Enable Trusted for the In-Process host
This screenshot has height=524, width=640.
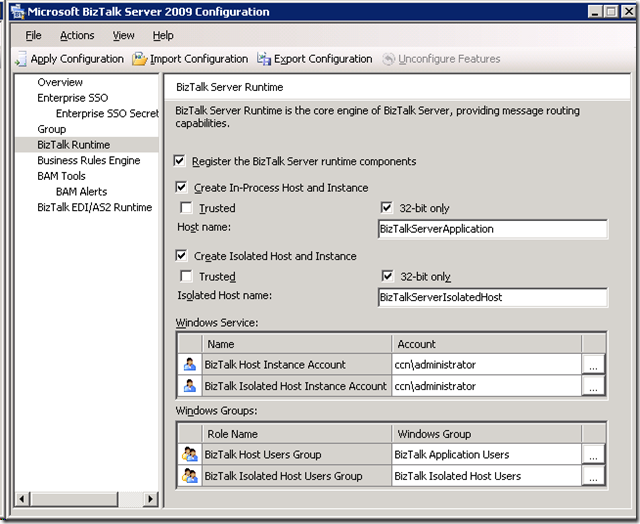(186, 208)
